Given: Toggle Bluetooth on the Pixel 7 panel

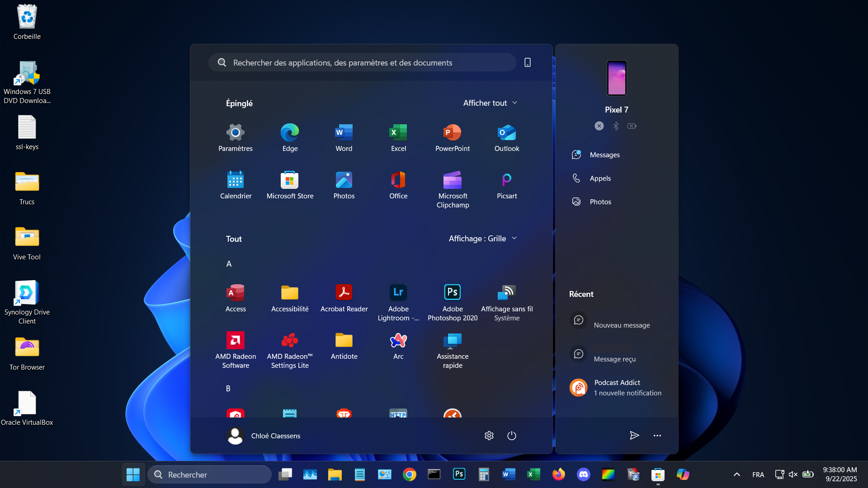Looking at the screenshot, I should point(616,126).
